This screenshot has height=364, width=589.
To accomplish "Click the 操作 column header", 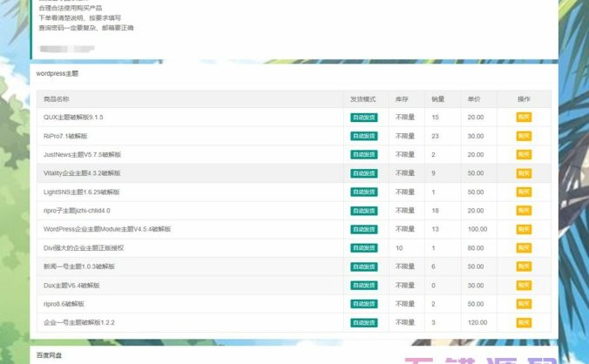I will [x=524, y=99].
